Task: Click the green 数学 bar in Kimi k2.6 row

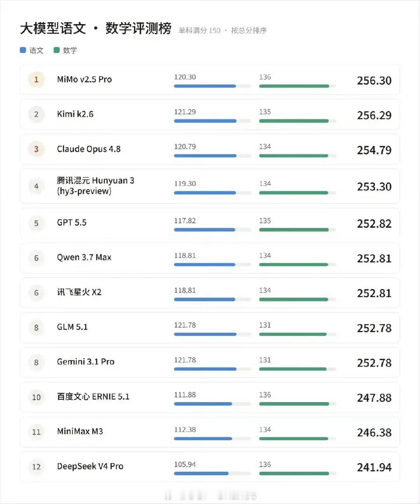Action: 294,121
